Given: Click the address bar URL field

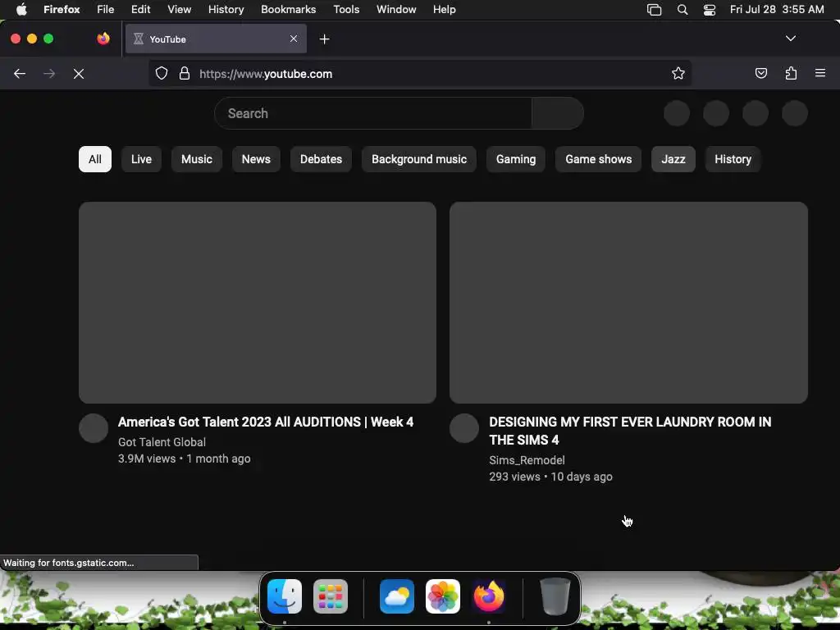Looking at the screenshot, I should (421, 73).
